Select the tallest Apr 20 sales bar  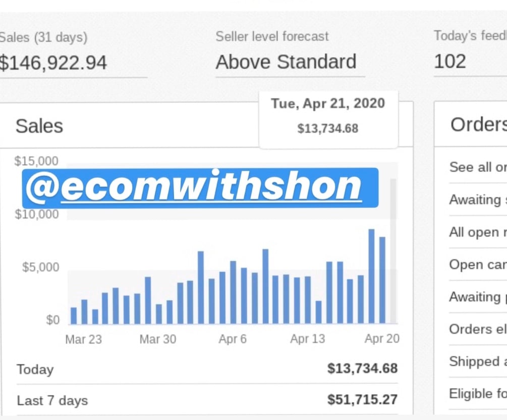click(372, 275)
